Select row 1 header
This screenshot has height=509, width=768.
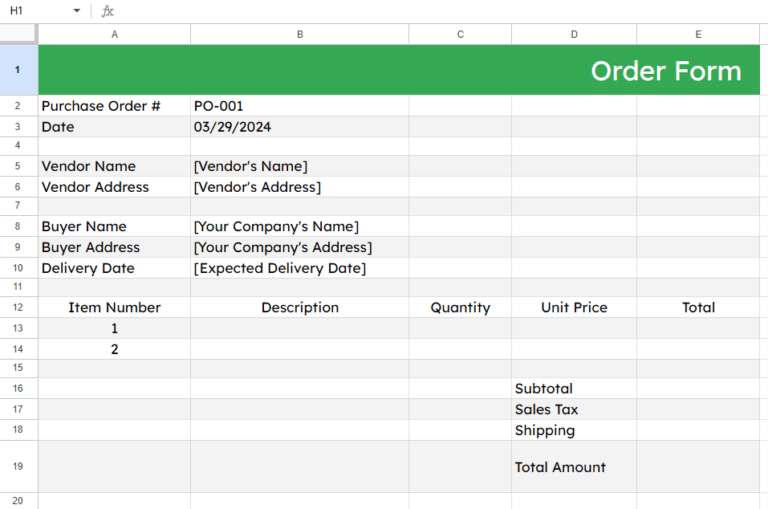18,70
